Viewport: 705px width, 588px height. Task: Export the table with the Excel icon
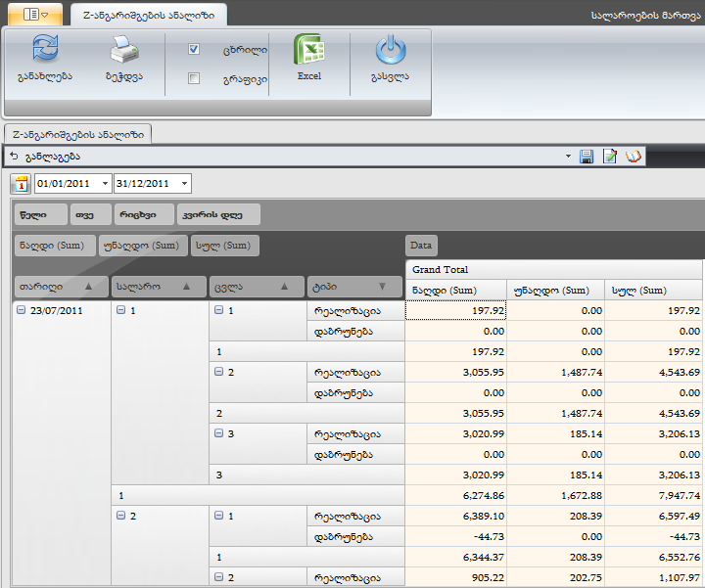point(309,51)
